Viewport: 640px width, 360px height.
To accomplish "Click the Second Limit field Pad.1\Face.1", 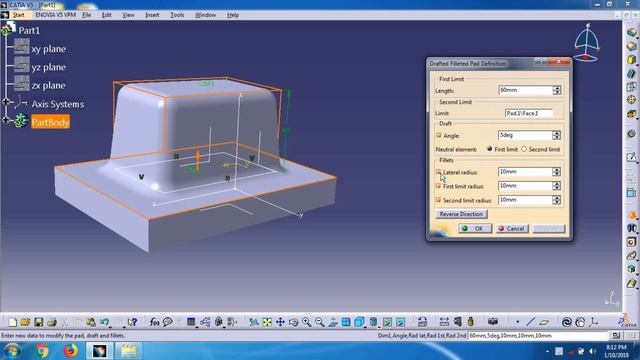I will [529, 113].
